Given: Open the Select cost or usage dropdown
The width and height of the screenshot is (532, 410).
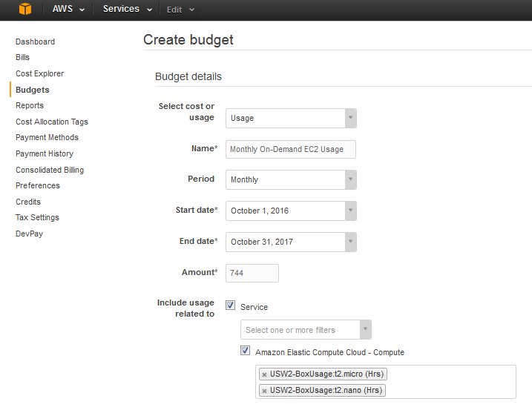Looking at the screenshot, I should [291, 118].
